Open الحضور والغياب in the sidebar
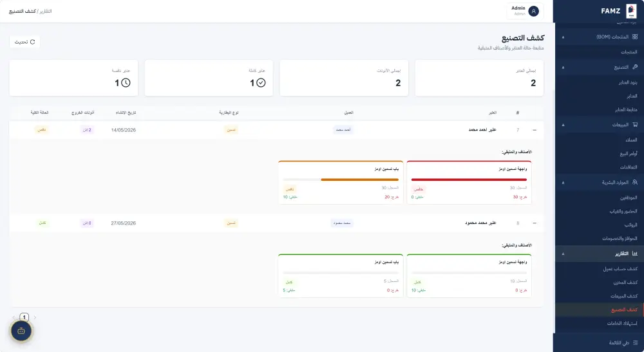This screenshot has width=644, height=352. click(623, 211)
